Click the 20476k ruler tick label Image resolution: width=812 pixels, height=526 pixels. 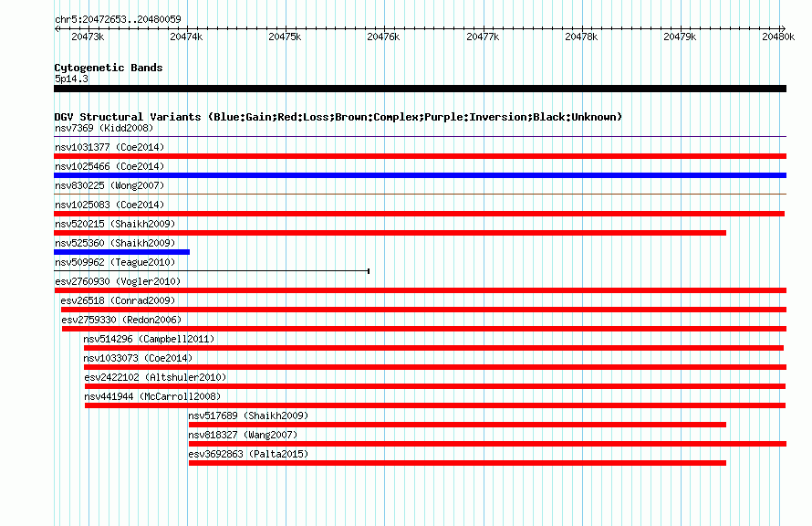click(383, 37)
